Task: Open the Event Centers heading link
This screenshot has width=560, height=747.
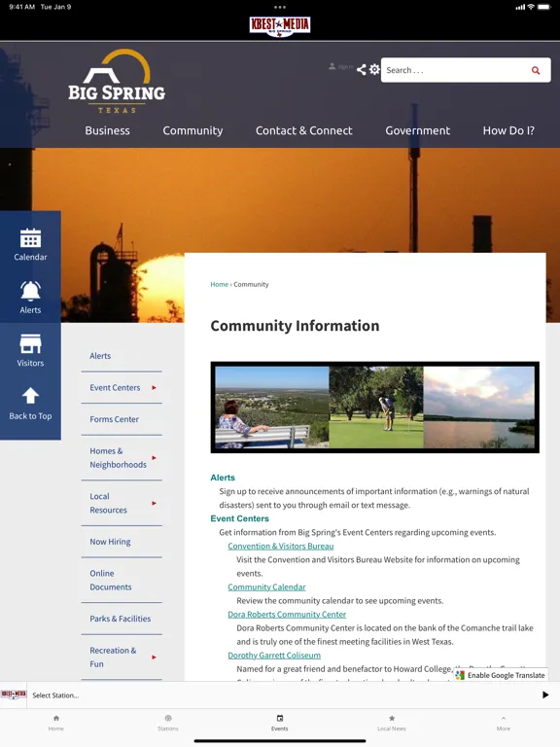Action: 239,518
